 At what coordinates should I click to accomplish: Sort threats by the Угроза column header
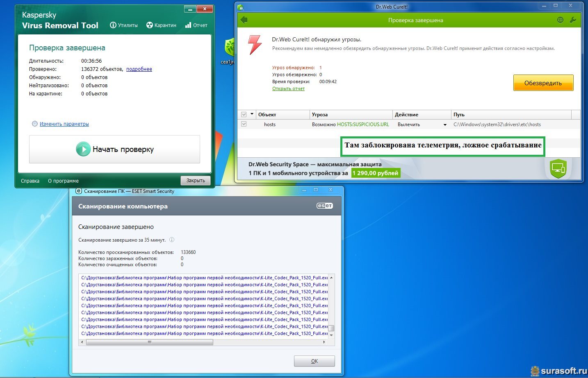pos(351,115)
